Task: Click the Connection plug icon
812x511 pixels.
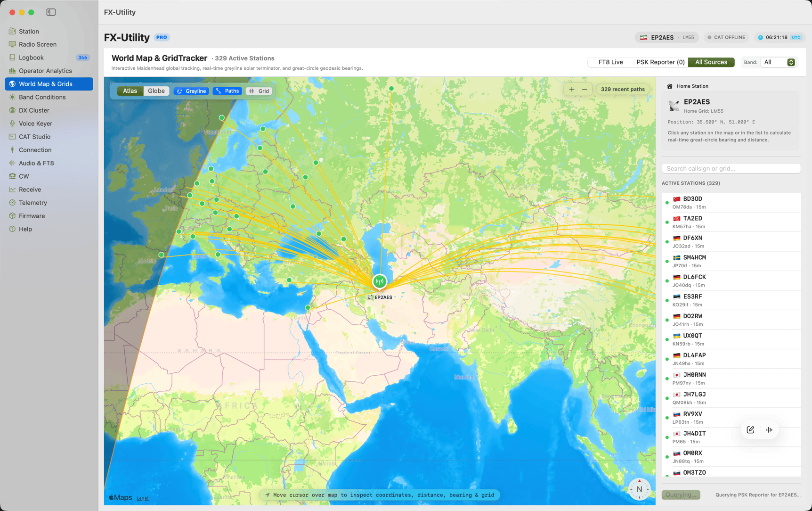Action: [x=12, y=150]
